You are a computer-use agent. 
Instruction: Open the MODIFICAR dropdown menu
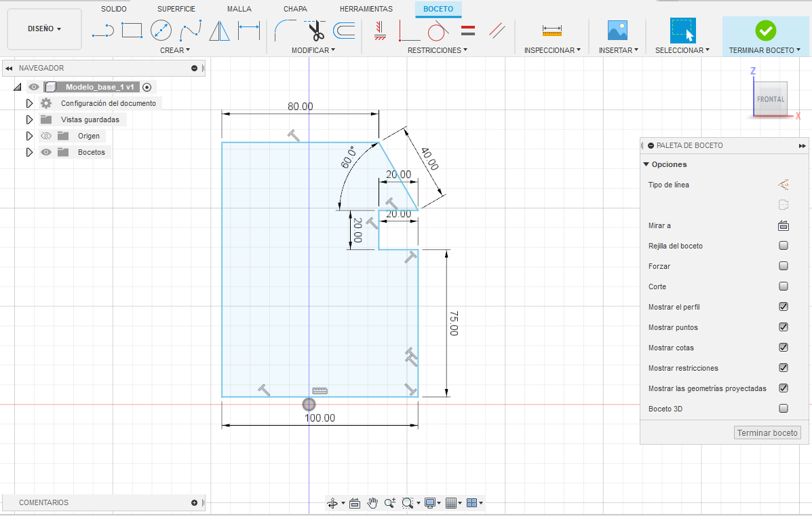313,50
